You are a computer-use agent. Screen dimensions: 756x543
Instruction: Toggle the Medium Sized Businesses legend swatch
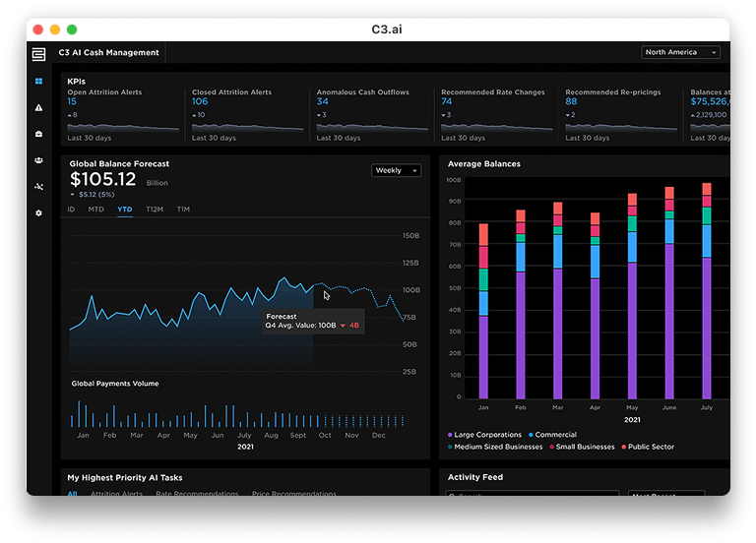point(450,447)
